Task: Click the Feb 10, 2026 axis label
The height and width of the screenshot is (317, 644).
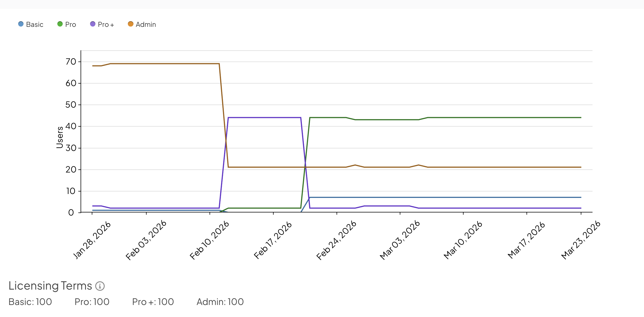Action: (210, 240)
